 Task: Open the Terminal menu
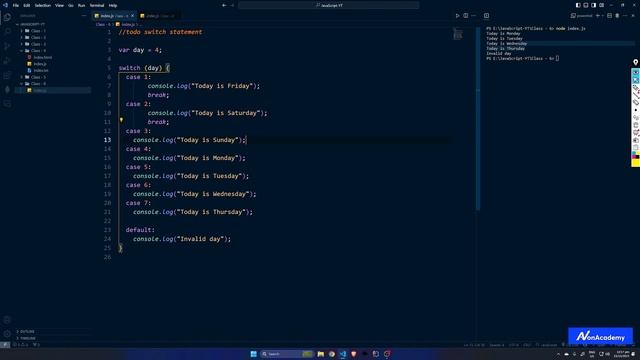97,5
